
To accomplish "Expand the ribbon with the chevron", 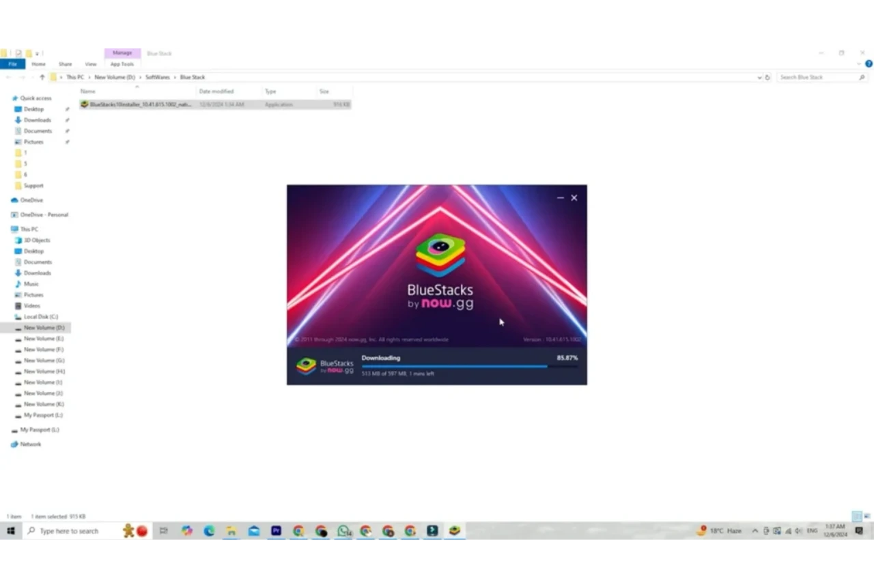I will point(859,64).
